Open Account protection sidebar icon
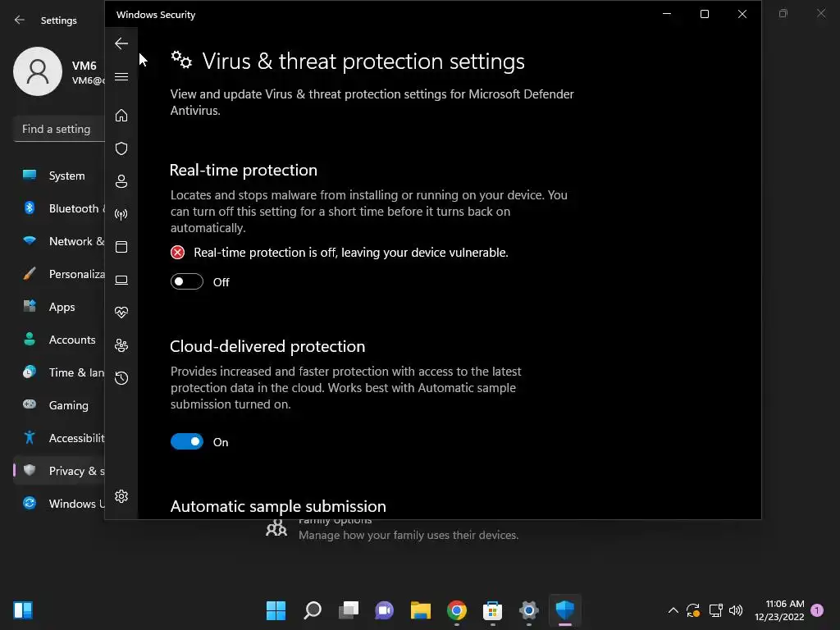This screenshot has width=840, height=630. point(121,181)
